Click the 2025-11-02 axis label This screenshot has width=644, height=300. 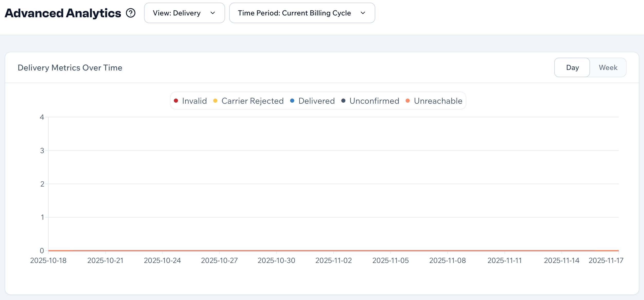point(333,260)
